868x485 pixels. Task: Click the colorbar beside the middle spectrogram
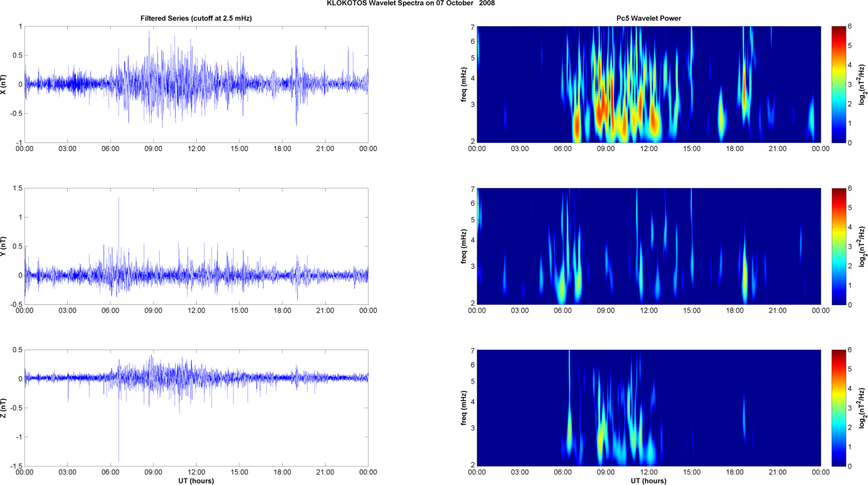(x=838, y=246)
